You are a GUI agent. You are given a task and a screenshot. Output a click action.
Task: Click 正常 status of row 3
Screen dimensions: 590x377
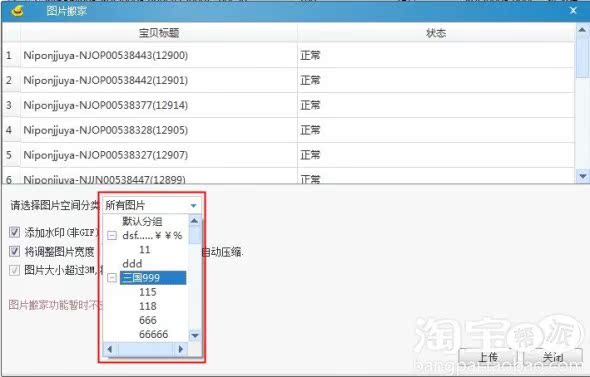tap(310, 105)
